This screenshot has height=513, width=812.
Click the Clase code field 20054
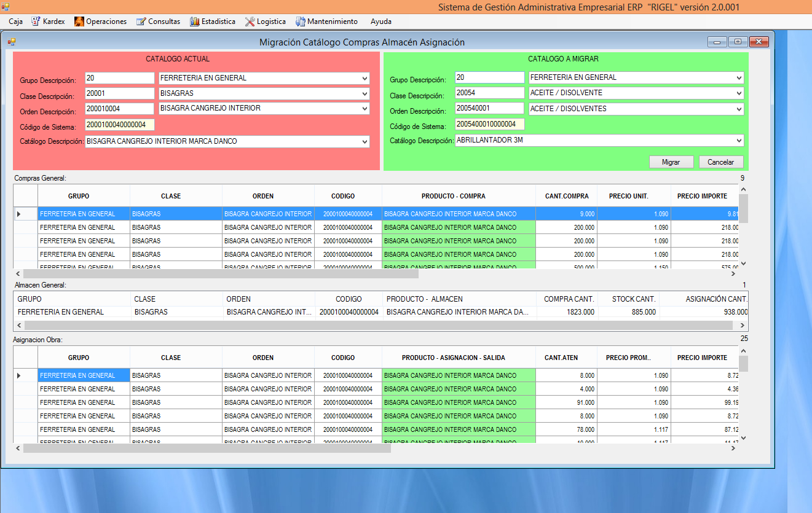490,93
